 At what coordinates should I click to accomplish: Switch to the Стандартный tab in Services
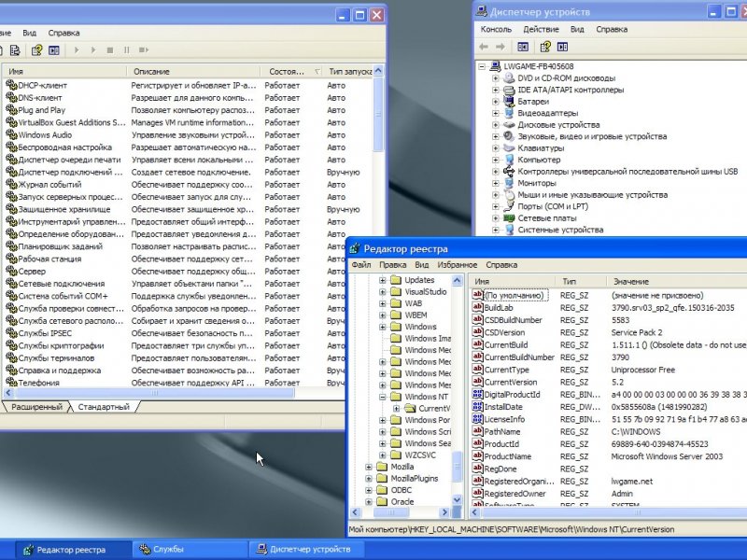pyautogui.click(x=104, y=407)
